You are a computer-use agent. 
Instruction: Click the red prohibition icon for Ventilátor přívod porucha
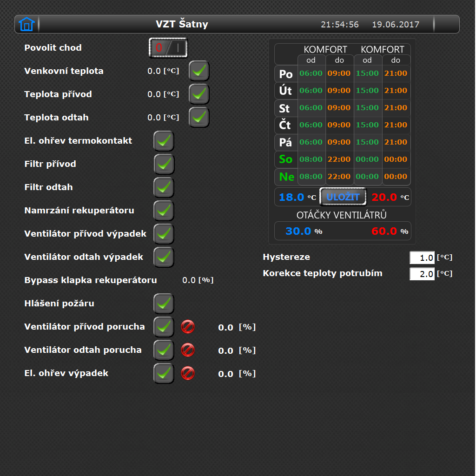pos(188,327)
